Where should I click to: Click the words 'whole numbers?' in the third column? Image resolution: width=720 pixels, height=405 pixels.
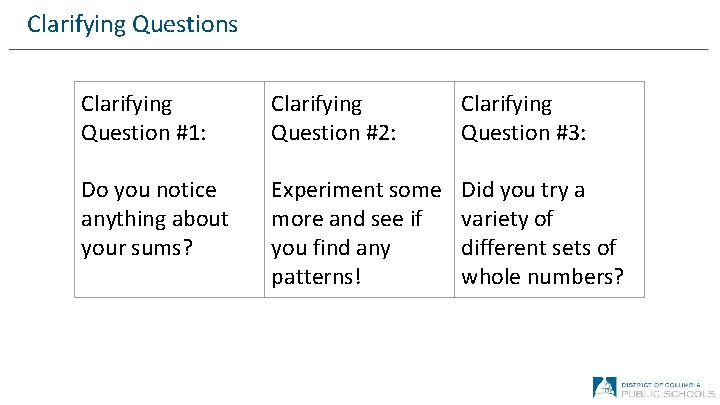(x=541, y=276)
